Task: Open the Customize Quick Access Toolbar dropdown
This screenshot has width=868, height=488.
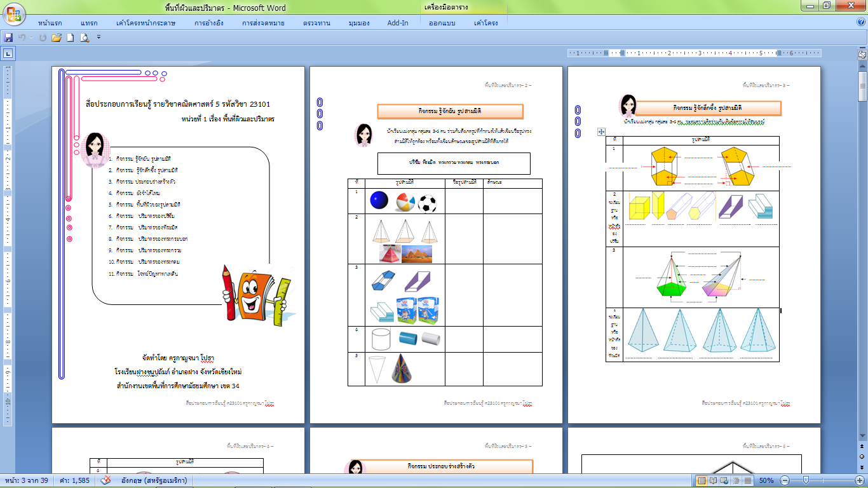Action: (99, 38)
